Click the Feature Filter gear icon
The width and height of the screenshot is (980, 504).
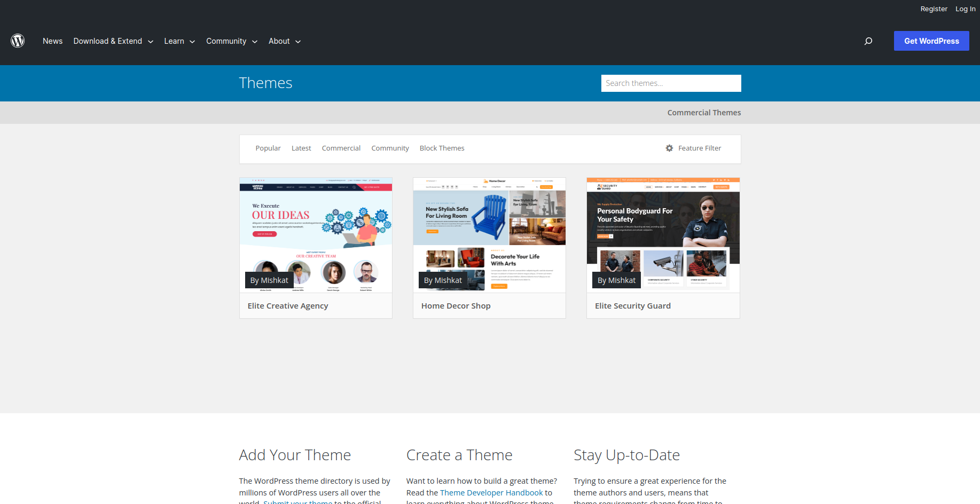click(669, 148)
